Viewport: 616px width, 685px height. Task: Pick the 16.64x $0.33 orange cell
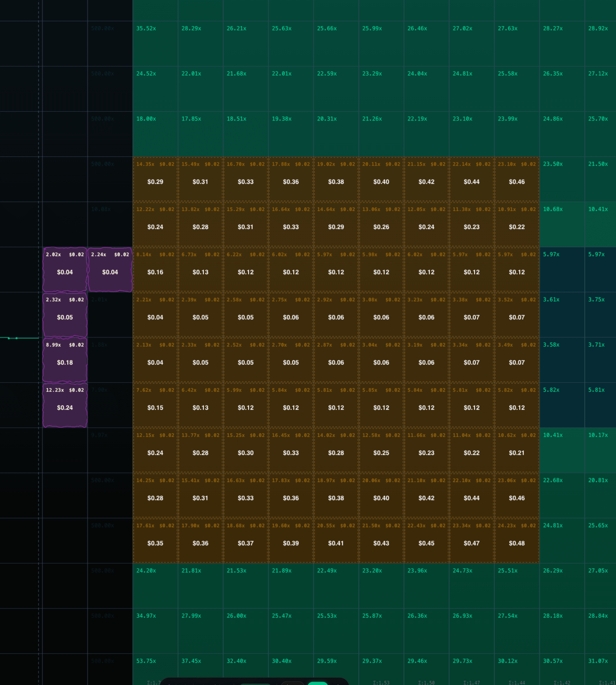(x=291, y=224)
